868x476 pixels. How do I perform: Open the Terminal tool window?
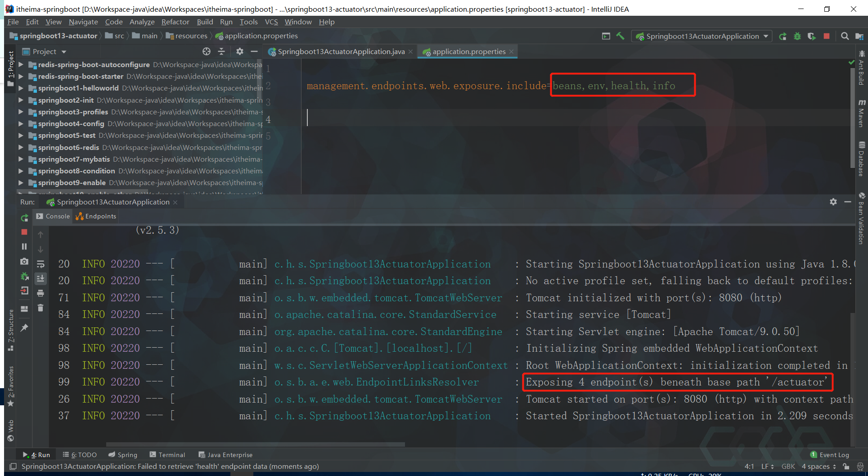click(x=167, y=455)
